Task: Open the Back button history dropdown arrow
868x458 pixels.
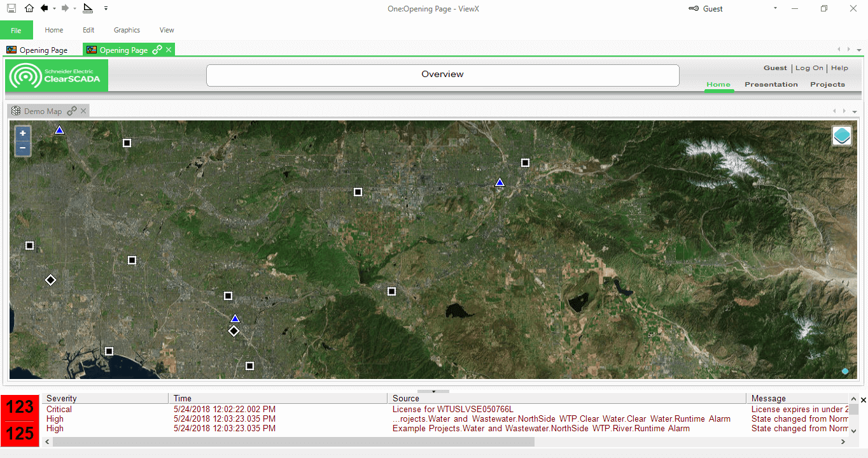Action: point(54,9)
